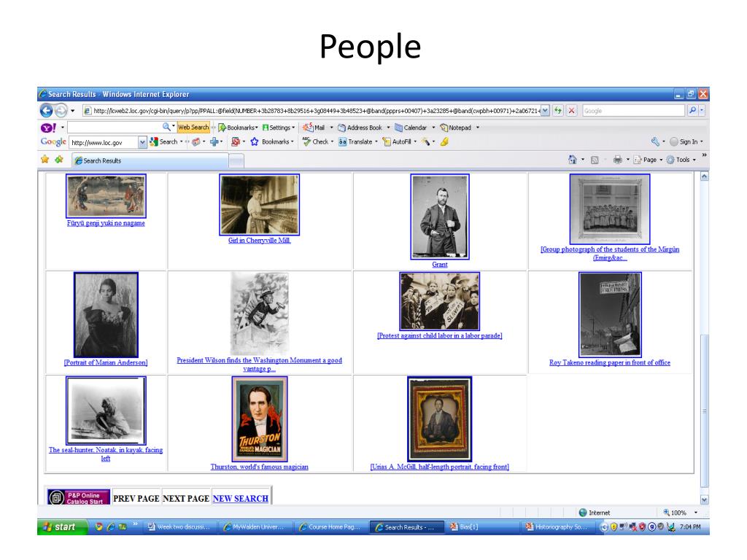Viewport: 747px width, 560px height.
Task: Click the seal-hunter Noatak kayak thumbnail
Action: (x=106, y=411)
